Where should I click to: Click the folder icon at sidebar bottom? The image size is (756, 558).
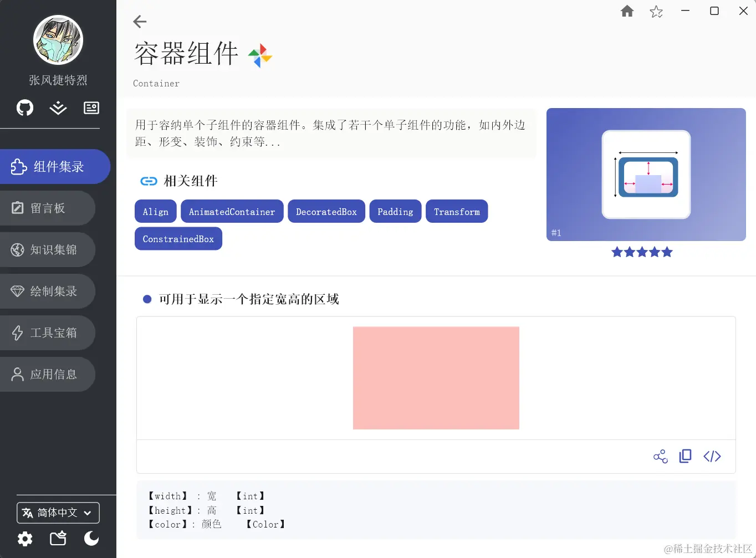pos(58,539)
